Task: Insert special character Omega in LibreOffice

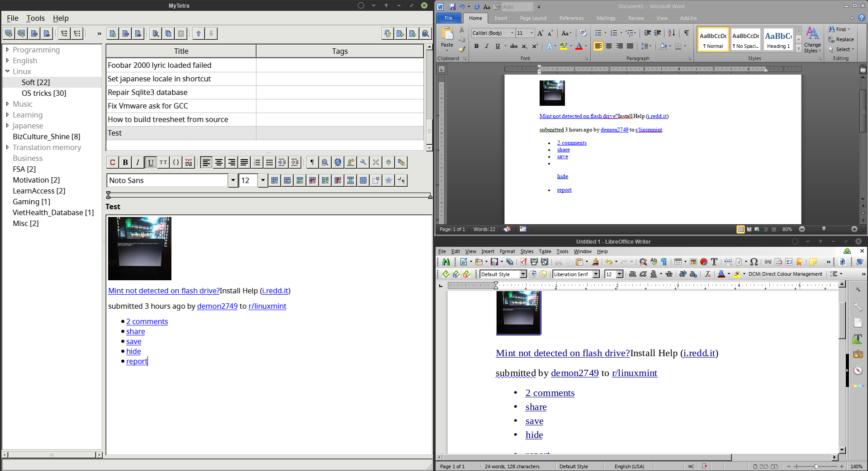Action: pos(754,262)
